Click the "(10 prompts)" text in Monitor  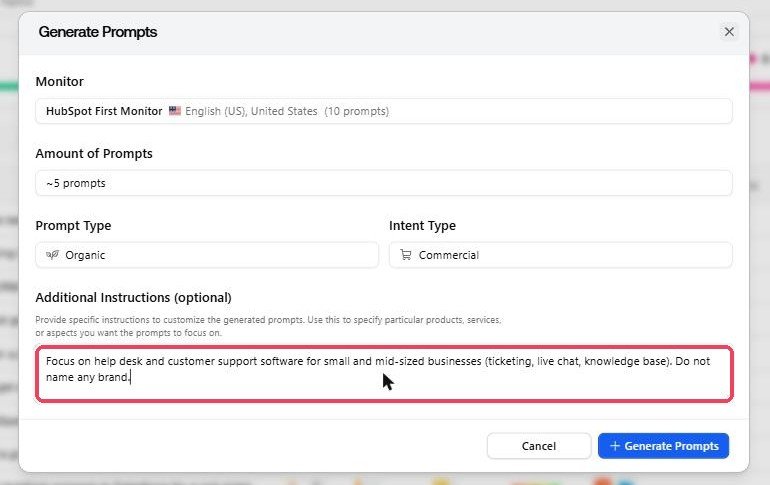click(x=357, y=111)
